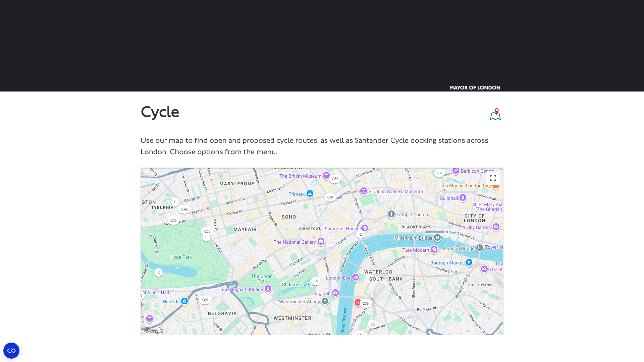Image resolution: width=644 pixels, height=362 pixels.
Task: Click the map marker icon beside Cycle heading
Action: pyautogui.click(x=495, y=114)
